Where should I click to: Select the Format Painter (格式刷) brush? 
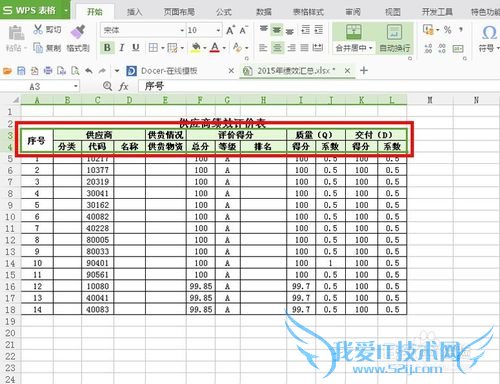(x=78, y=32)
